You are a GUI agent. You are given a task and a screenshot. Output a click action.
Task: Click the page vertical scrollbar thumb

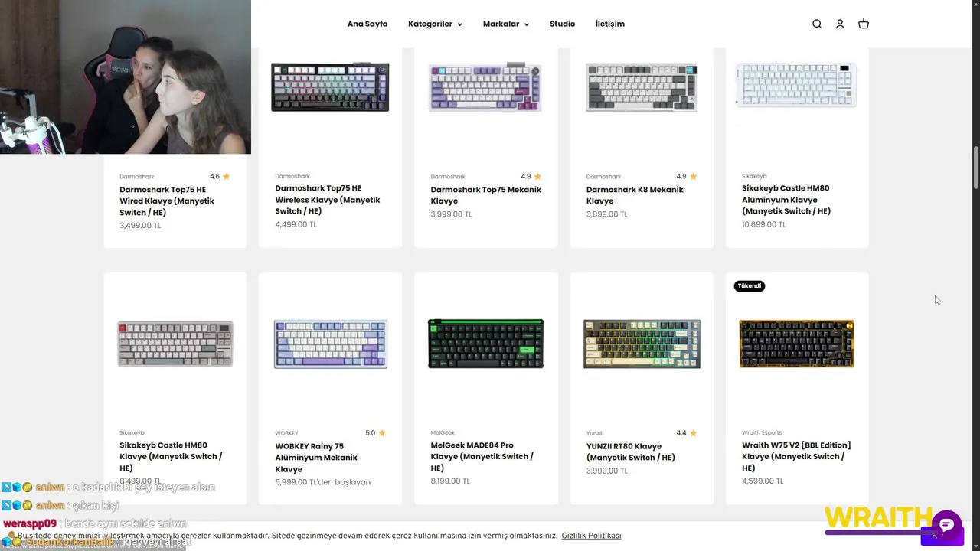tap(975, 167)
